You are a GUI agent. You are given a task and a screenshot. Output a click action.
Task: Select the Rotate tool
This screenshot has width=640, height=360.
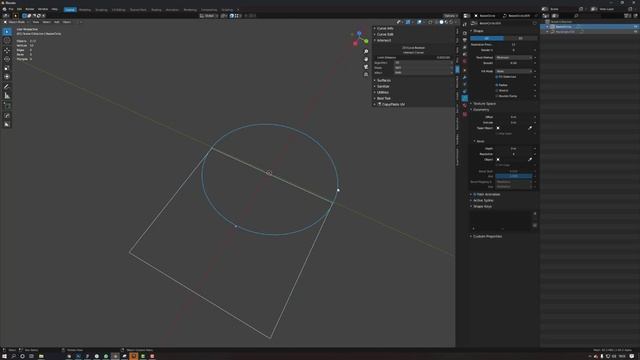coord(7,59)
